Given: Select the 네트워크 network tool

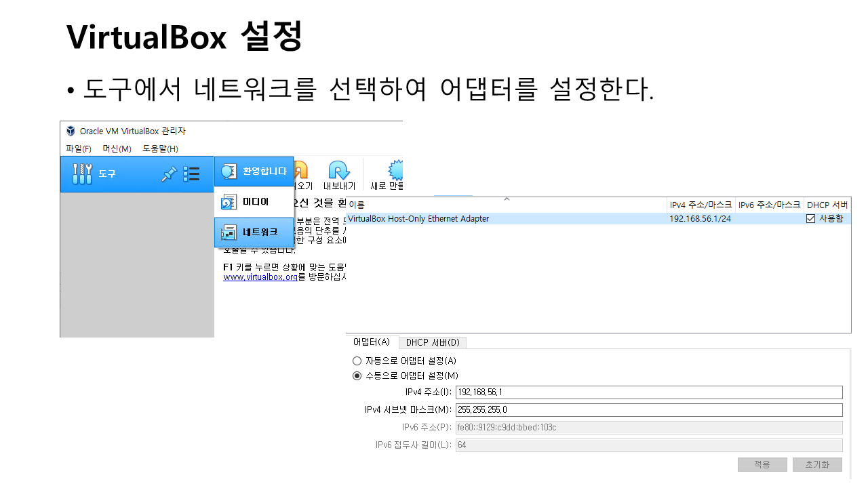Looking at the screenshot, I should coord(254,232).
